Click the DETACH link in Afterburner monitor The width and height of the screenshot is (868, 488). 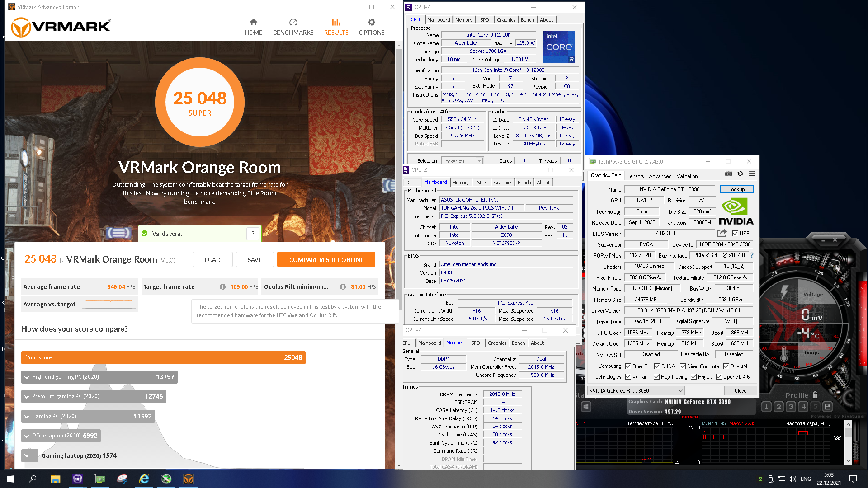[690, 417]
